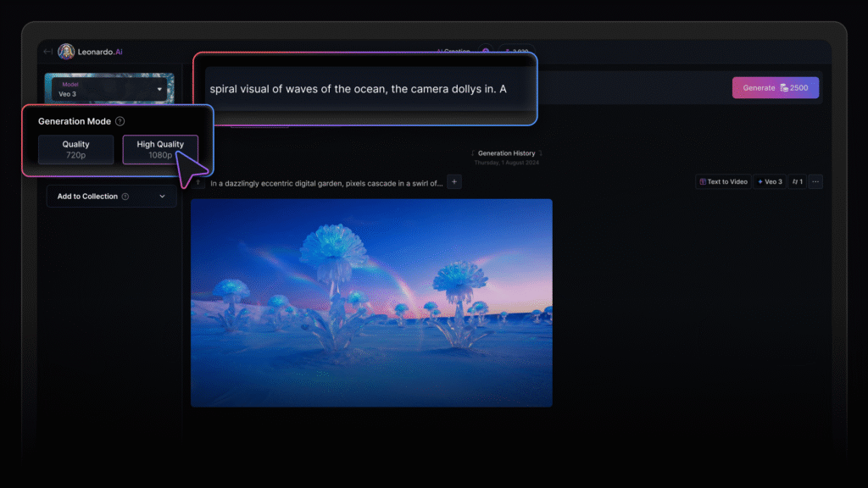Open the Generation Mode help icon
Image resolution: width=868 pixels, height=488 pixels.
120,121
